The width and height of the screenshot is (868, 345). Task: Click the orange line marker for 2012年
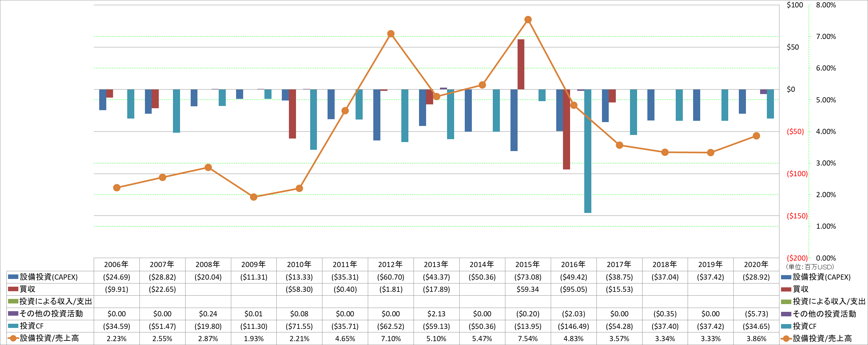pos(391,34)
